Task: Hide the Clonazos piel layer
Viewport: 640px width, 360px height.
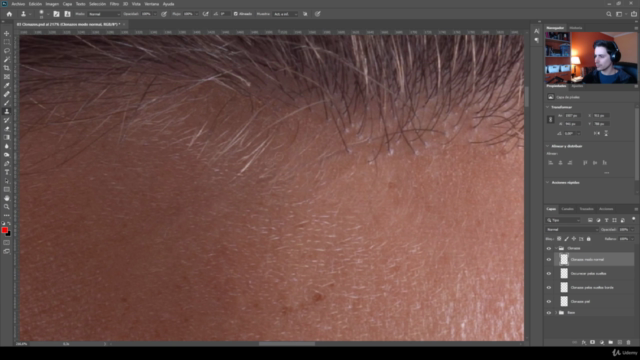Action: pos(549,301)
